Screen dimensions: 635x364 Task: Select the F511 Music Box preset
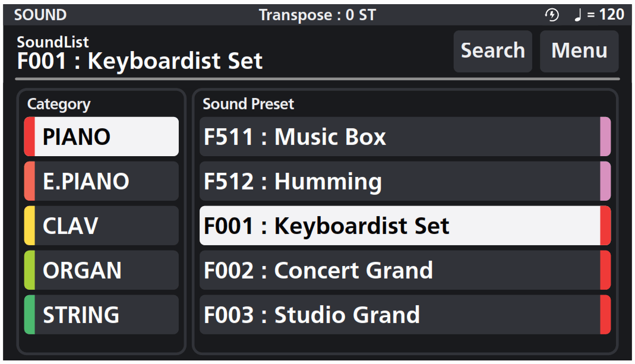pyautogui.click(x=404, y=137)
